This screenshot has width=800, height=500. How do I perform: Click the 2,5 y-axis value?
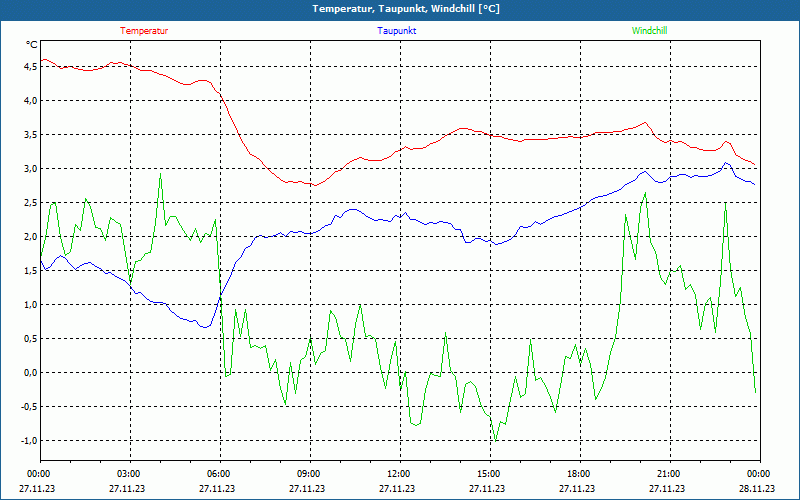coord(31,203)
